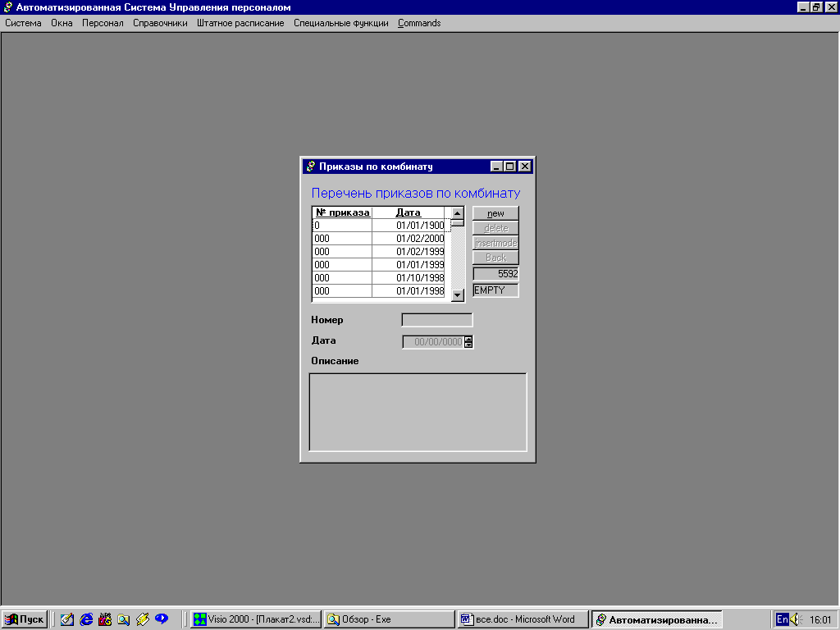
Task: Open the Пуск start menu
Action: (25, 619)
